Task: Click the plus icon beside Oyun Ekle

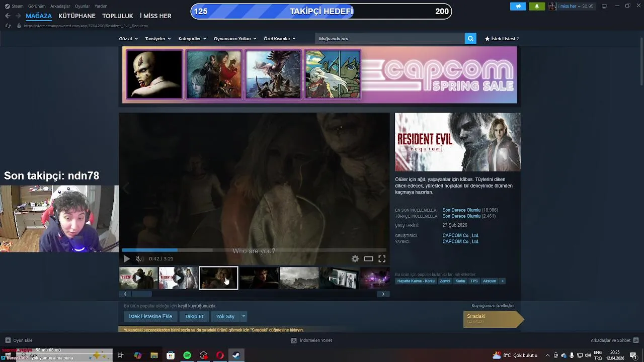Action: 8,340
